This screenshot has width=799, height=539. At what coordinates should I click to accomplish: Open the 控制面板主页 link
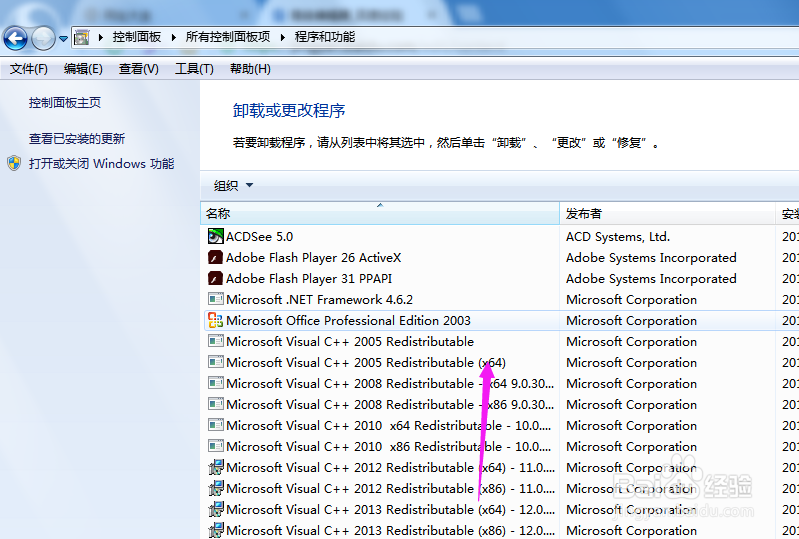click(x=65, y=103)
